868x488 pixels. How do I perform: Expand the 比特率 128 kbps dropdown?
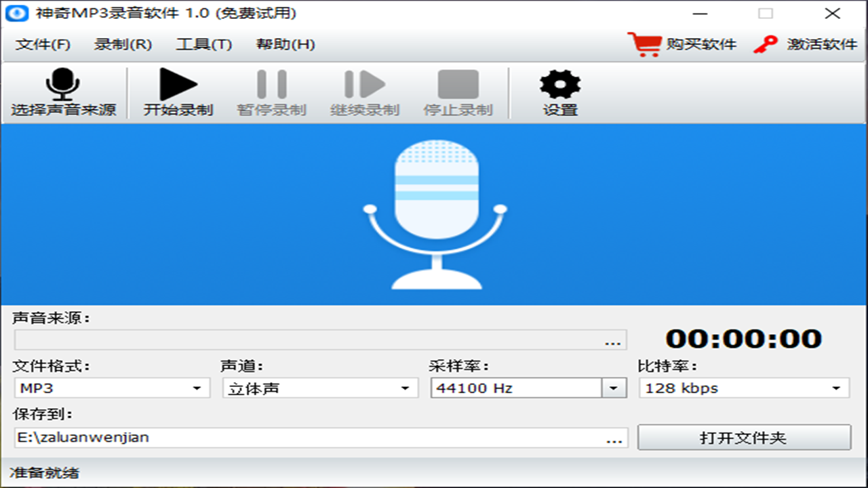[835, 388]
